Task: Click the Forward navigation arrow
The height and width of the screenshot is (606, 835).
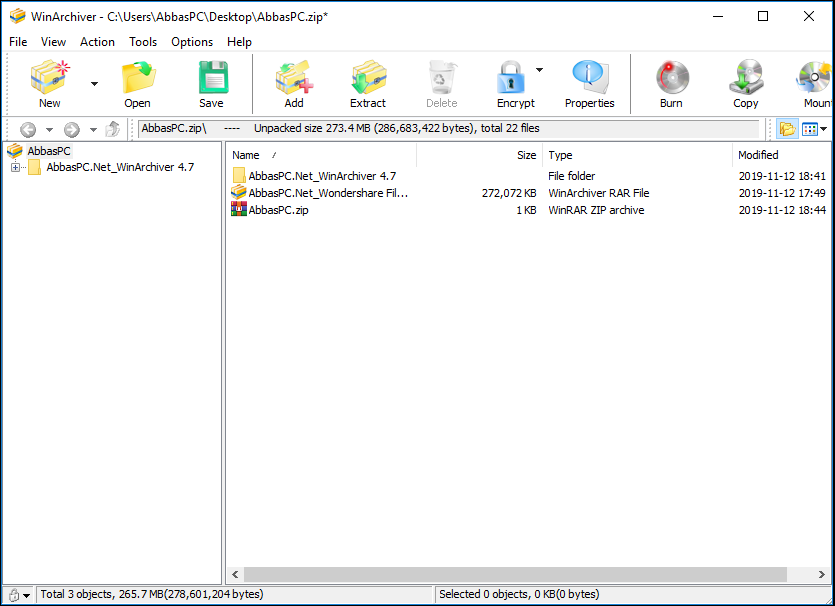Action: (x=72, y=129)
